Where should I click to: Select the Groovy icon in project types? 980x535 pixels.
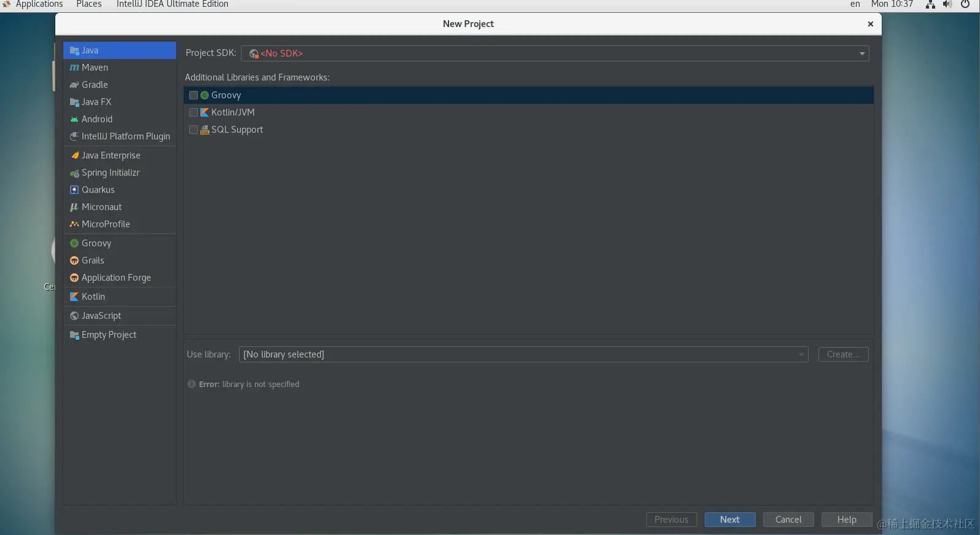74,243
